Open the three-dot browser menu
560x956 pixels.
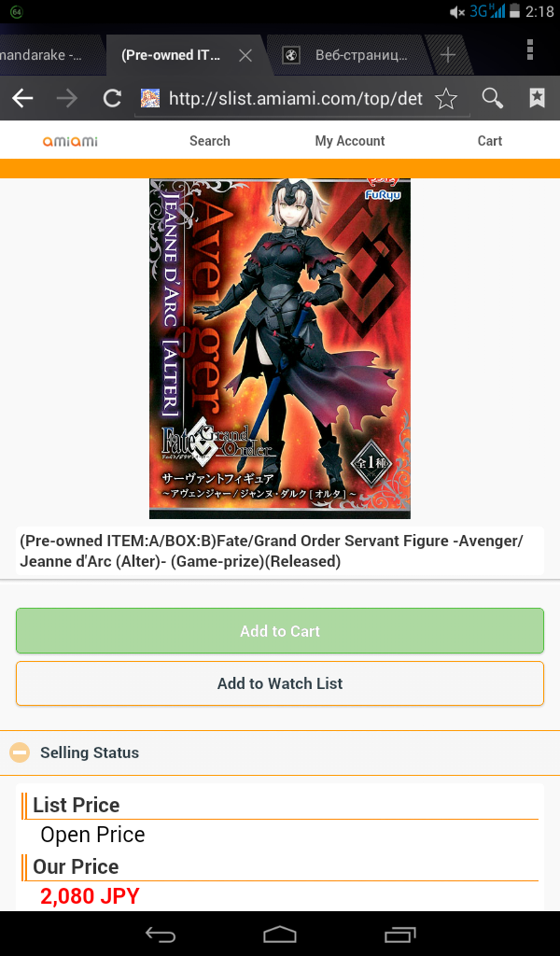[x=530, y=49]
